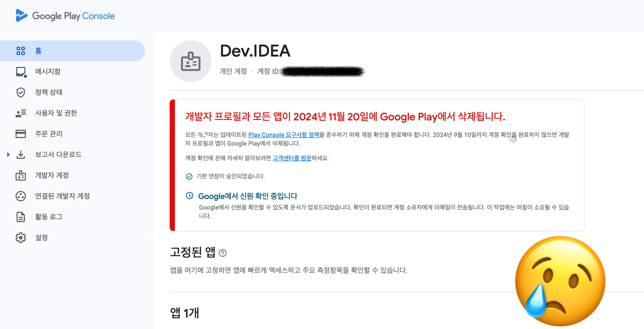This screenshot has height=329, width=644.
Task: Click the Dev.IDEA developer profile avatar
Action: pyautogui.click(x=191, y=61)
